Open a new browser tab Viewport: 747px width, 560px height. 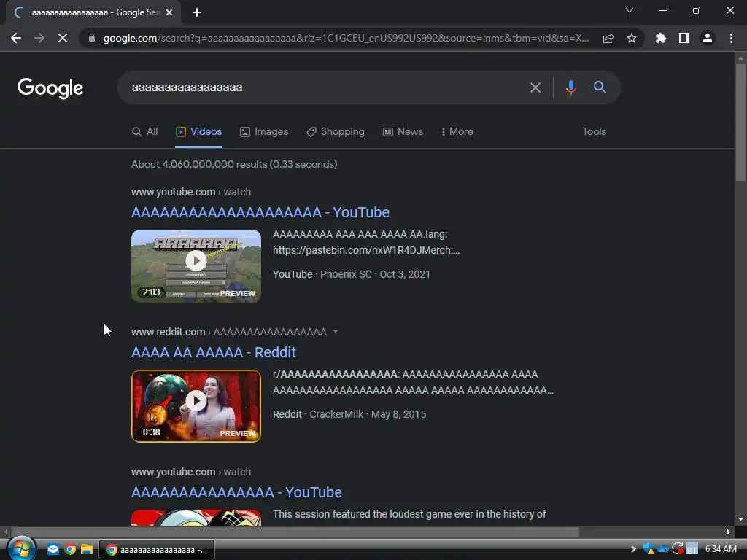coord(197,13)
